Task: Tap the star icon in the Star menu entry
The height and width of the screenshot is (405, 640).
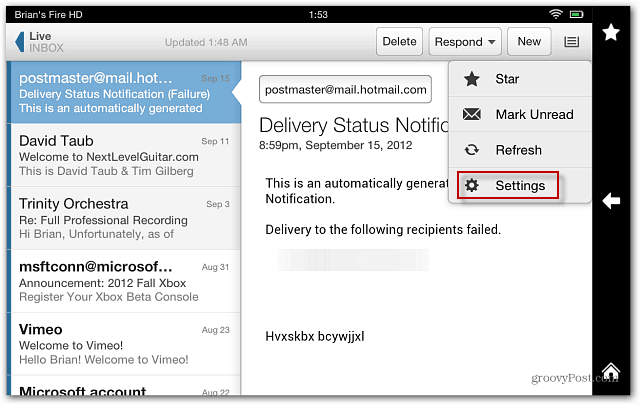Action: coord(472,79)
